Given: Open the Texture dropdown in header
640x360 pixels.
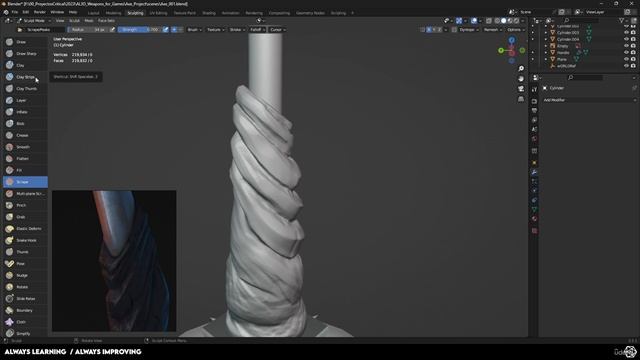Looking at the screenshot, I should pos(215,30).
